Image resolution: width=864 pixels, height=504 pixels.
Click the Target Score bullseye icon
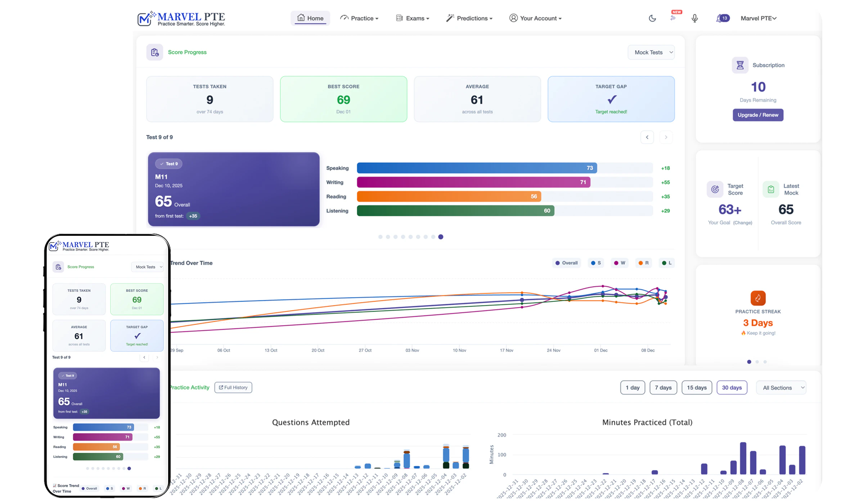click(x=715, y=189)
